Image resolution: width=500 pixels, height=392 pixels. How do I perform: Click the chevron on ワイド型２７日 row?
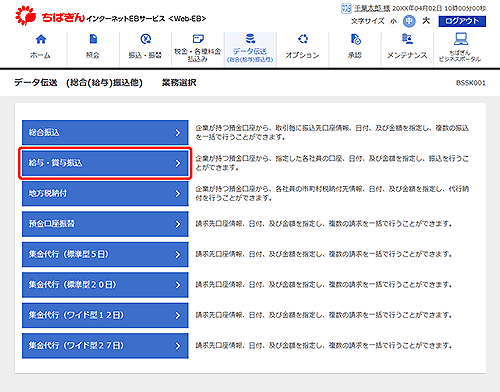(x=178, y=346)
